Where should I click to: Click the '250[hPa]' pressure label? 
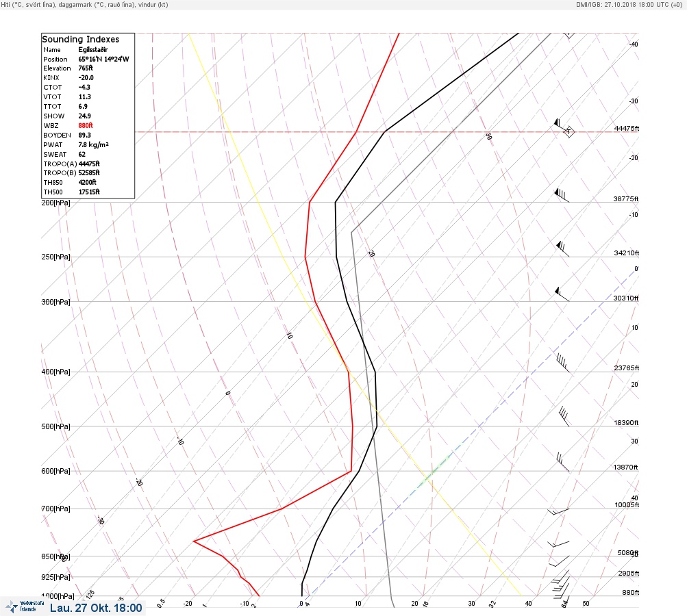[55, 257]
